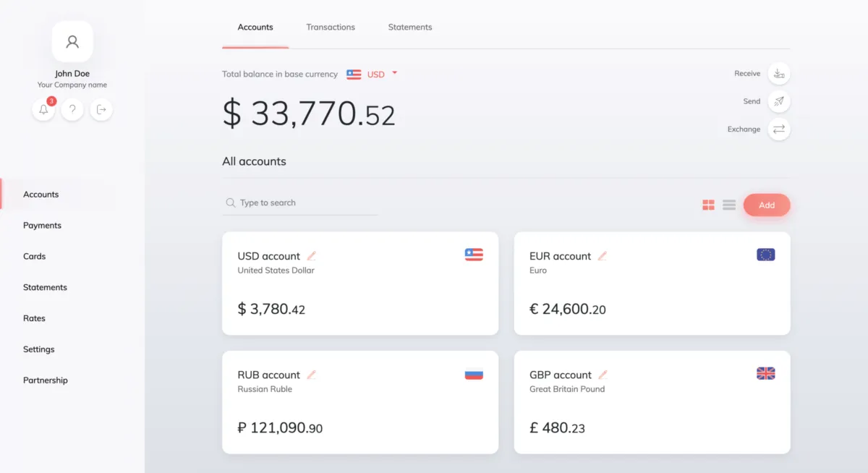Click the Type to search field
Viewport: 868px width, 473px height.
(304, 203)
